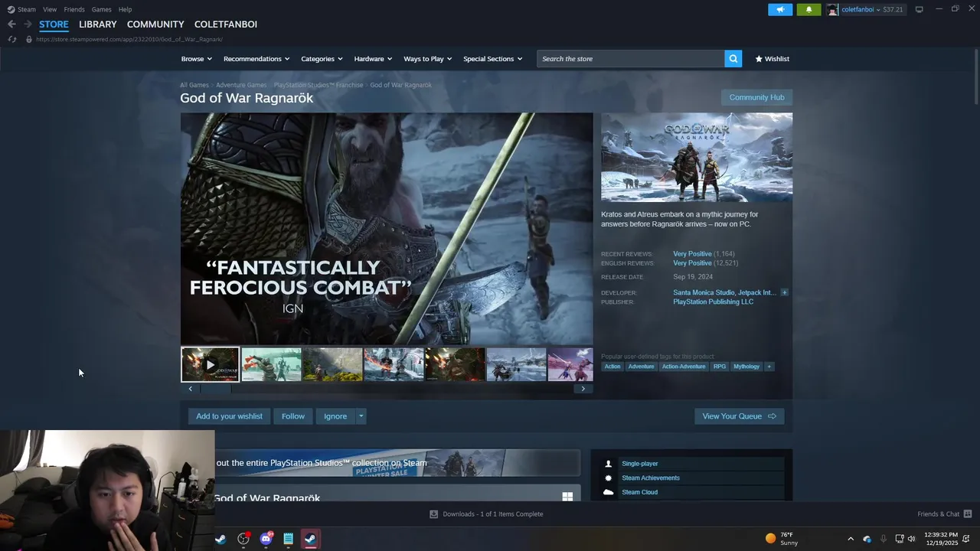Open PlayStation Publishing LLC link
The height and width of the screenshot is (551, 980).
coord(713,302)
